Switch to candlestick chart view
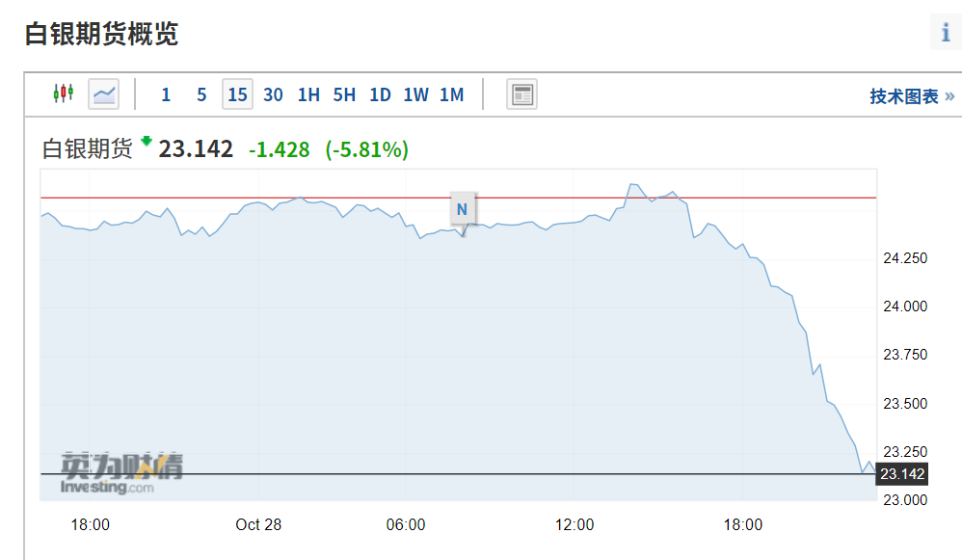962x560 pixels. point(64,93)
